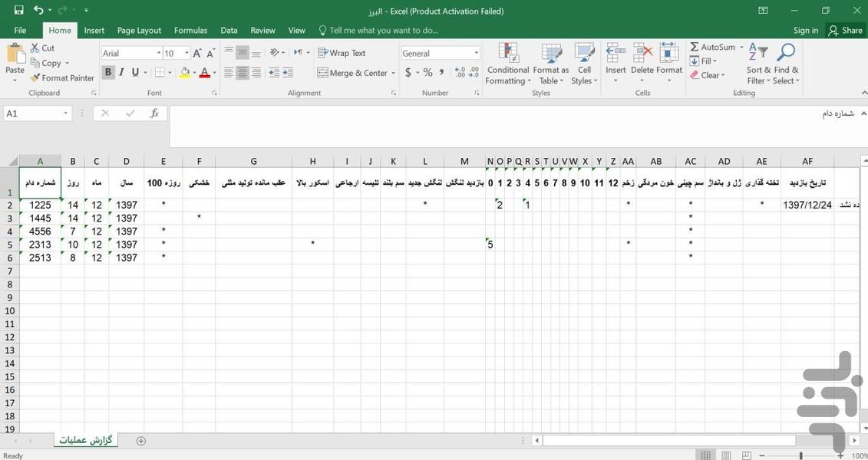
Task: Open Conditional Formatting
Action: (507, 64)
